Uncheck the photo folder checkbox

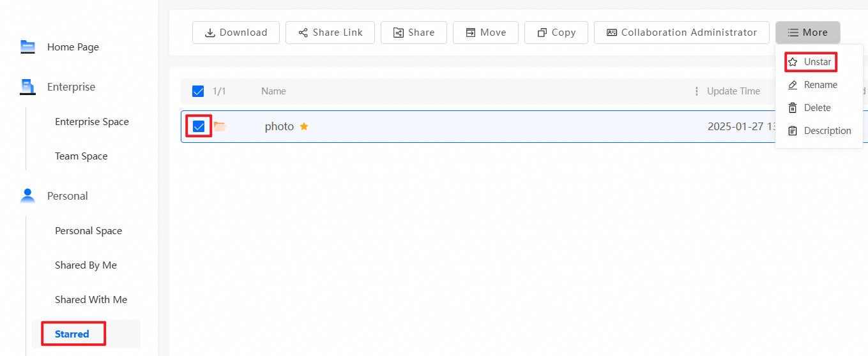pyautogui.click(x=199, y=126)
